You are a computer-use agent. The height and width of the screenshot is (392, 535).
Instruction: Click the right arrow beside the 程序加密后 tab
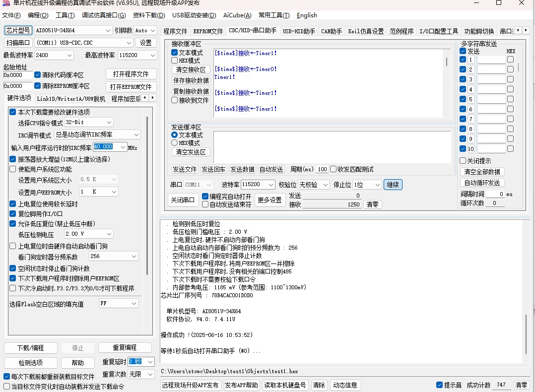click(153, 98)
